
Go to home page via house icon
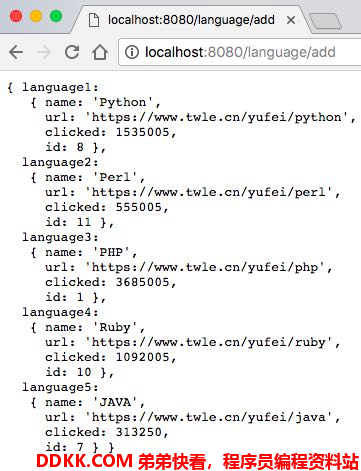tap(100, 52)
